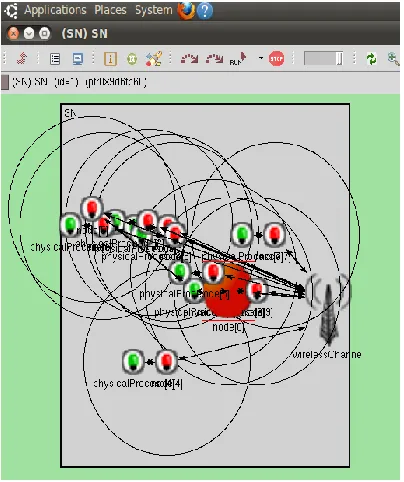The height and width of the screenshot is (482, 404).
Task: Click the Ubuntu logo in top panel
Action: pyautogui.click(x=11, y=10)
